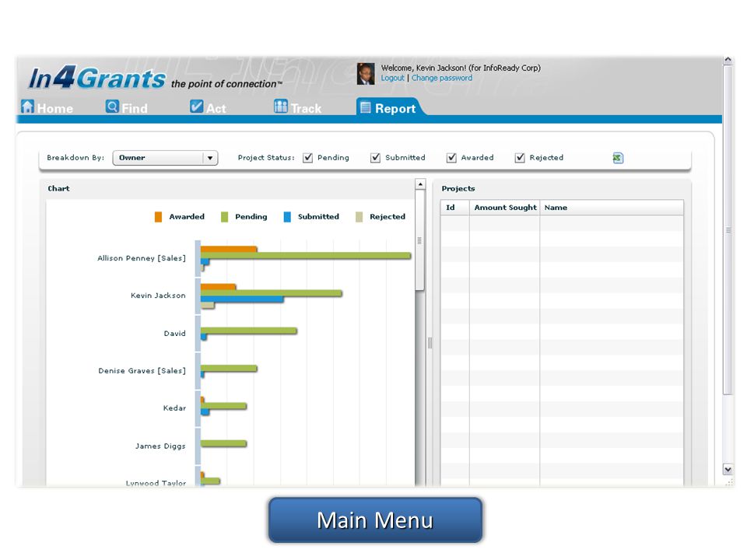Click the Kedar chart label
The image size is (747, 560).
tap(174, 408)
